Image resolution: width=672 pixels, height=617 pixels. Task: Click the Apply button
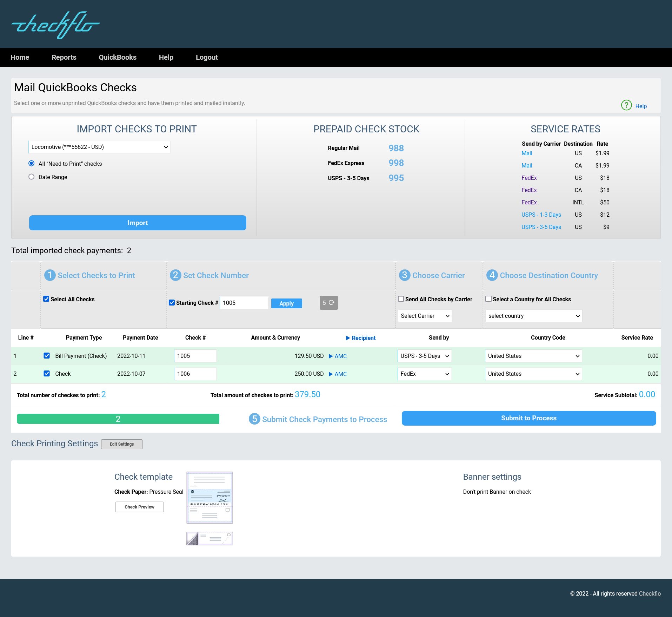(x=286, y=303)
